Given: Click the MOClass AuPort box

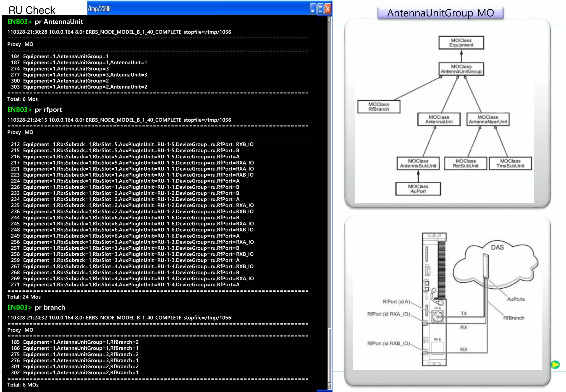Looking at the screenshot, I should click(418, 189).
